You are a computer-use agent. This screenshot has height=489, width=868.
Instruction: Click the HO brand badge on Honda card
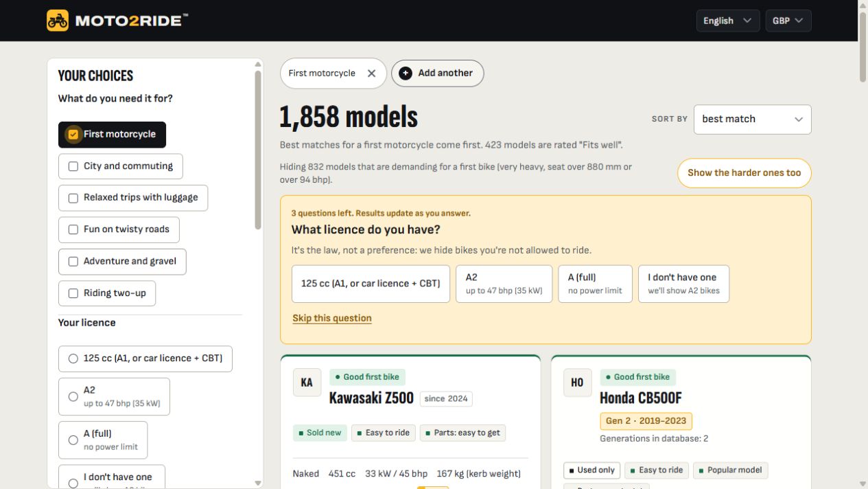(577, 383)
